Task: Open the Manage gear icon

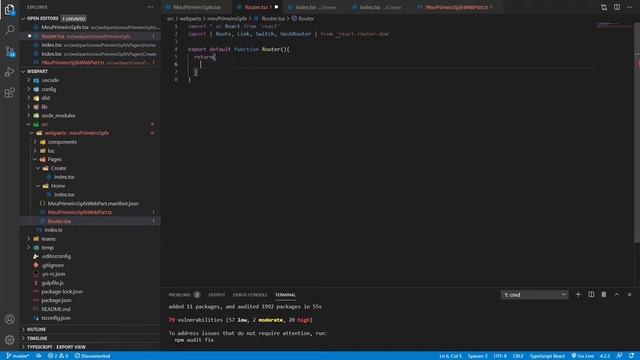Action: click(9, 340)
